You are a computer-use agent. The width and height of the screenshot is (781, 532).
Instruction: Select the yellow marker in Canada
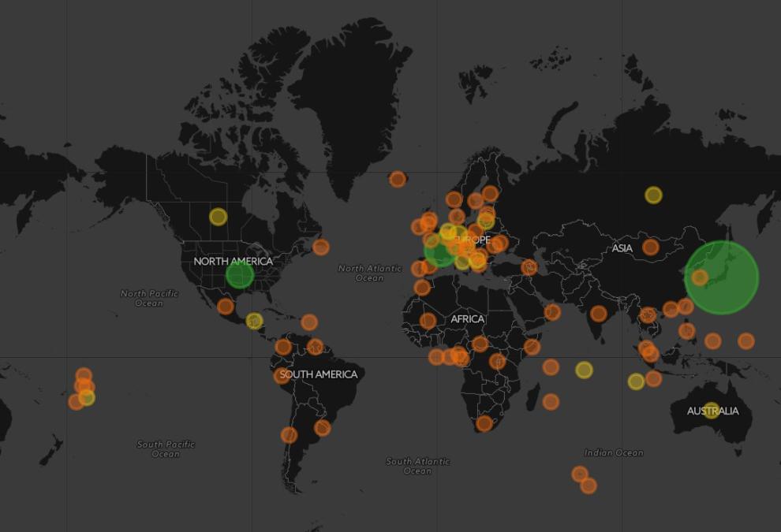coord(218,216)
